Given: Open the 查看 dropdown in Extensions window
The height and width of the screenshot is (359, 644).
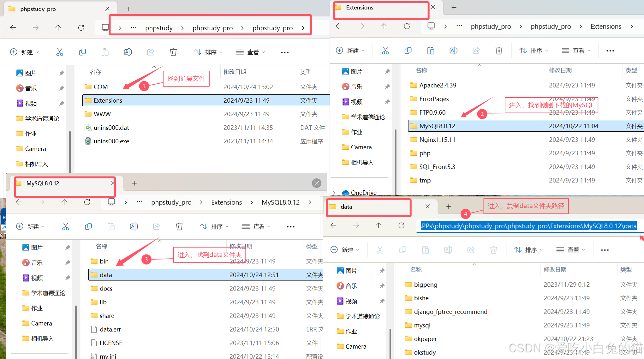Looking at the screenshot, I should coord(576,51).
